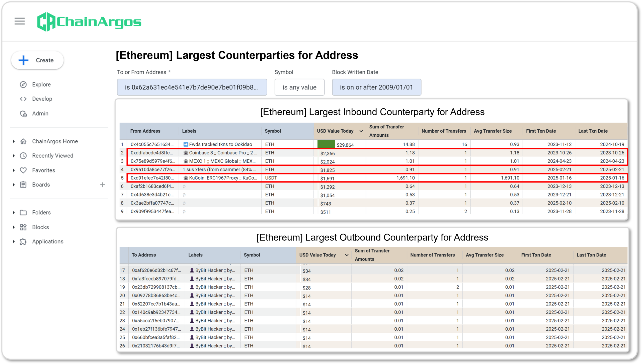Viewport: 642px width, 364px height.
Task: Click the Develop code brackets icon
Action: click(23, 99)
